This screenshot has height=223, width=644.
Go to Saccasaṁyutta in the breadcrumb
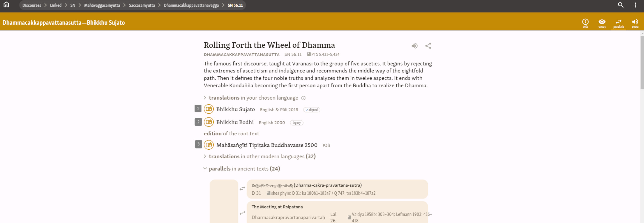pyautogui.click(x=142, y=5)
